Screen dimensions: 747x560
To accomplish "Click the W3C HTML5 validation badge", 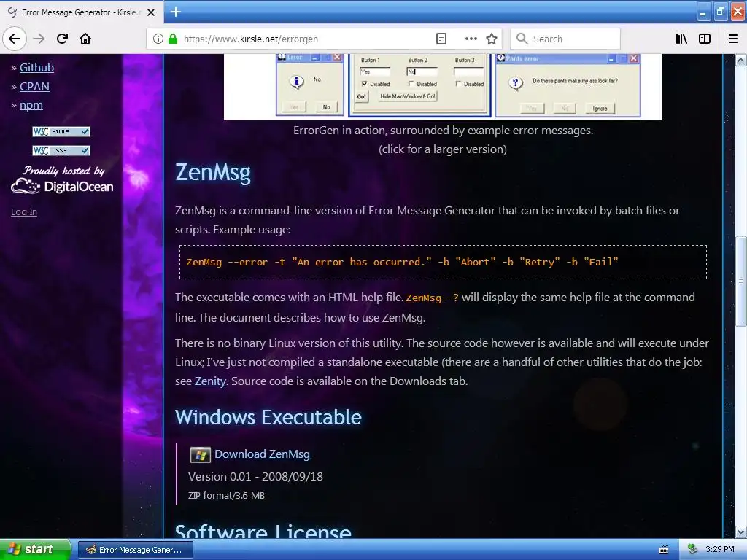I will point(61,131).
